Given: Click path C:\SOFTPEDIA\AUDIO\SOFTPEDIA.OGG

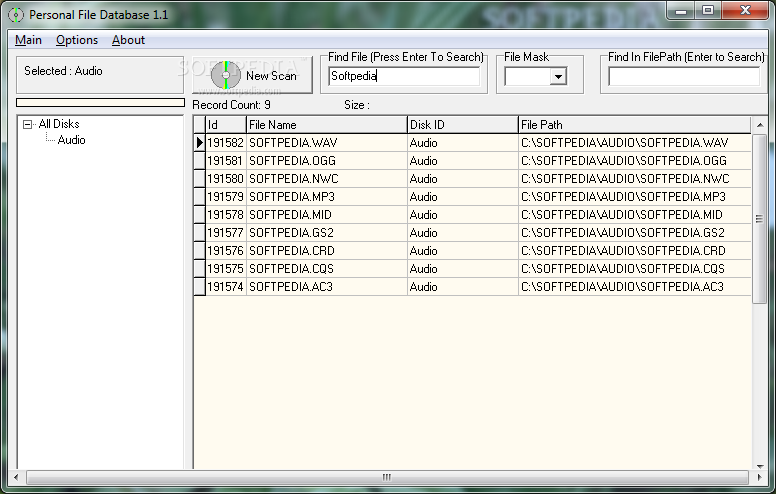Looking at the screenshot, I should [x=624, y=161].
